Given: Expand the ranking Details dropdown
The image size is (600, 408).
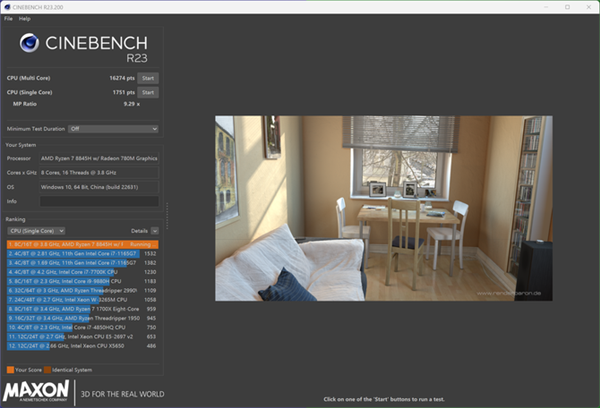Looking at the screenshot, I should point(145,230).
